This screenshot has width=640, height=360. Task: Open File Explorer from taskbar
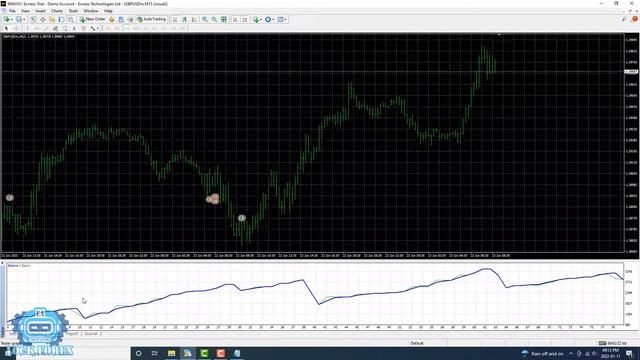tap(171, 353)
